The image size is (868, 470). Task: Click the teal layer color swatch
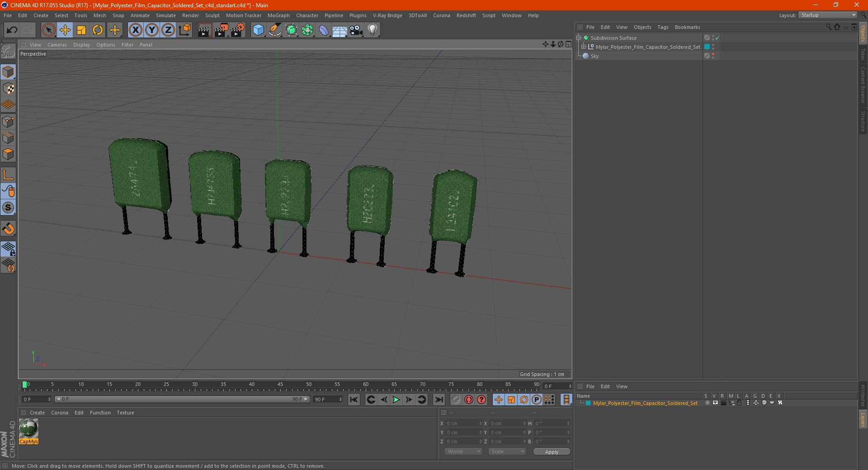pyautogui.click(x=588, y=403)
